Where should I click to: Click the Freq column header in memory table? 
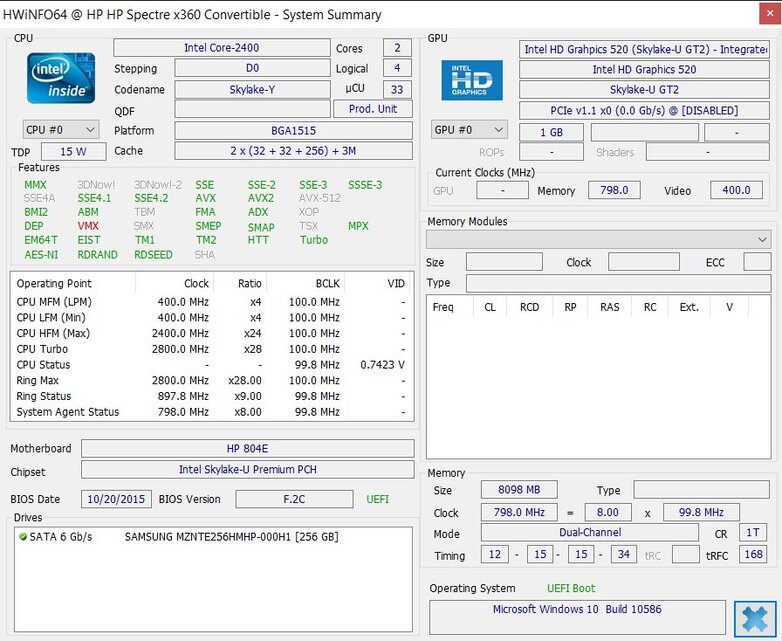coord(443,307)
